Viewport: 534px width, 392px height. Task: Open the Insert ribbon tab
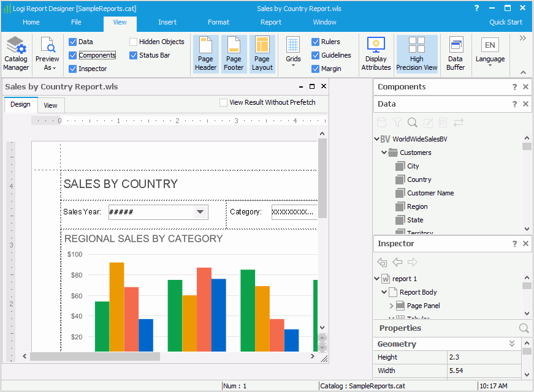click(167, 22)
